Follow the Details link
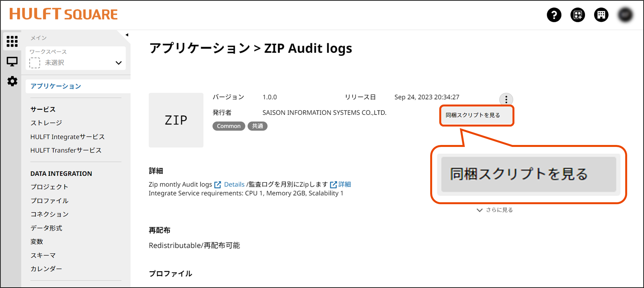This screenshot has height=288, width=644. (x=234, y=184)
